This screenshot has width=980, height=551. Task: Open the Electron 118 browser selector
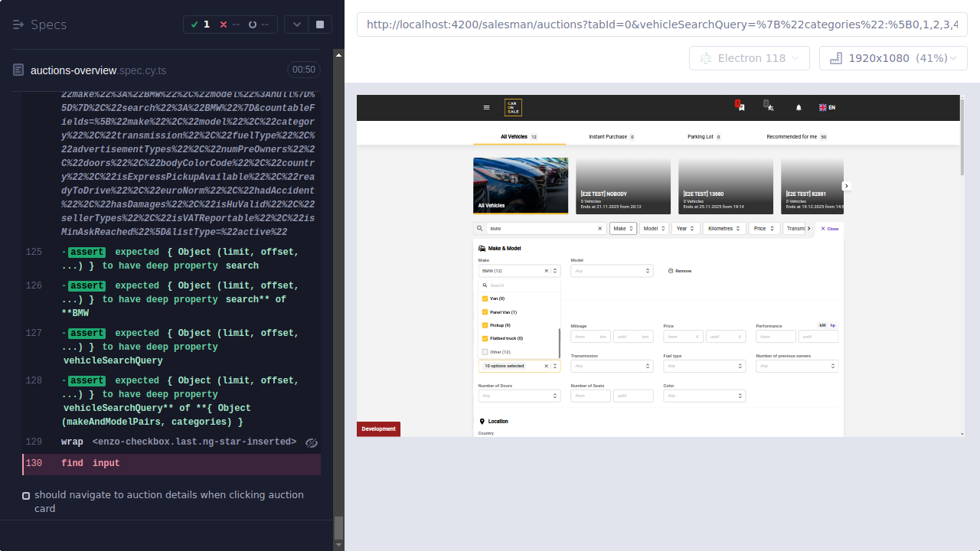click(749, 57)
